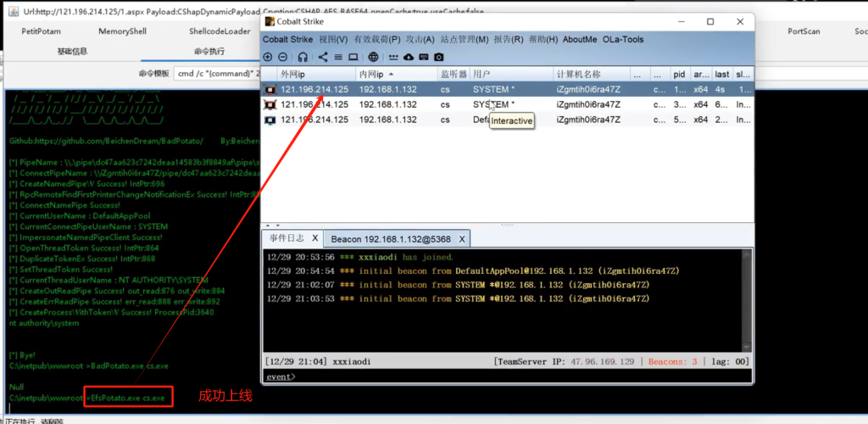This screenshot has width=868, height=424.
Task: Click 'BadPotato.exe cs.exe' command line
Action: coord(130,365)
